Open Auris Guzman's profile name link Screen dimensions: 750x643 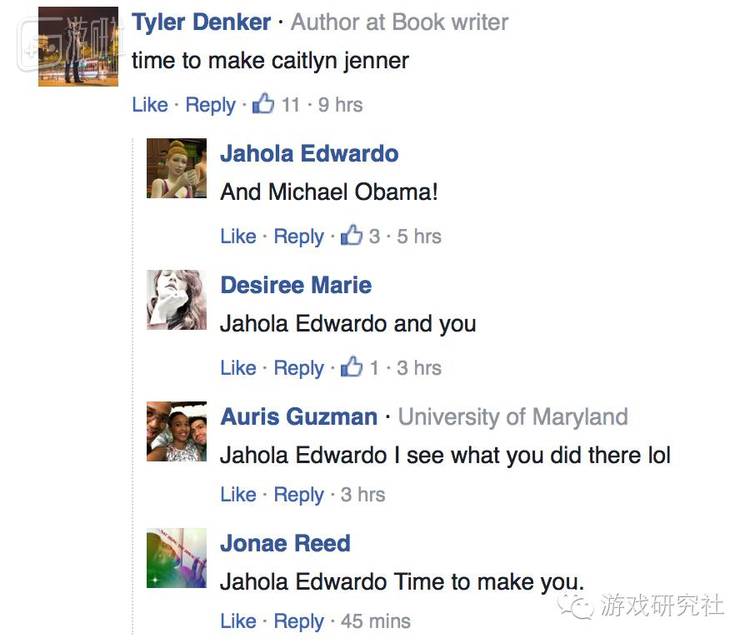point(299,417)
